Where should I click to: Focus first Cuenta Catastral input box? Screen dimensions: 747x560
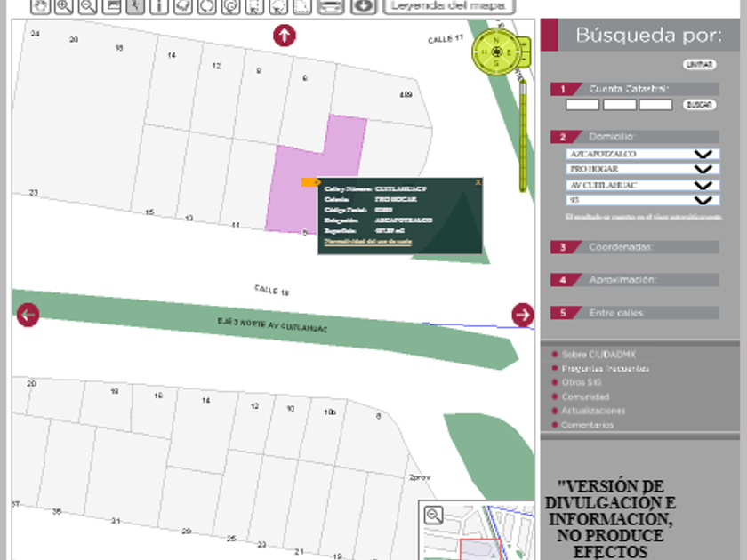coord(582,105)
